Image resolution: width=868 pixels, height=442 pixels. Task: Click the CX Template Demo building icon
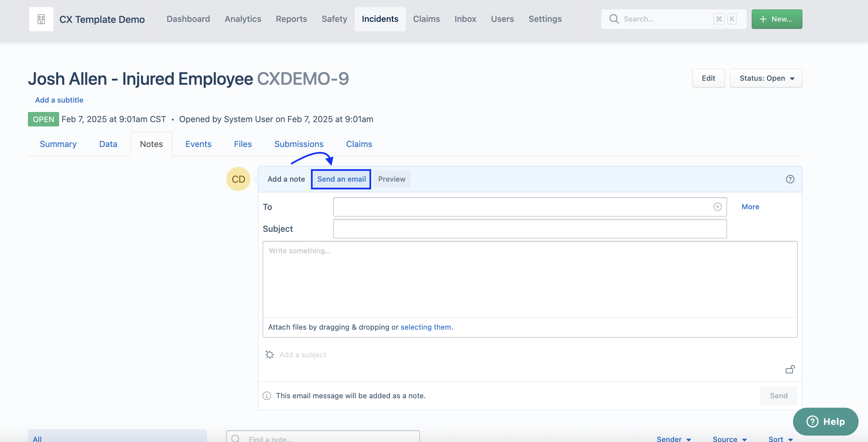(41, 19)
